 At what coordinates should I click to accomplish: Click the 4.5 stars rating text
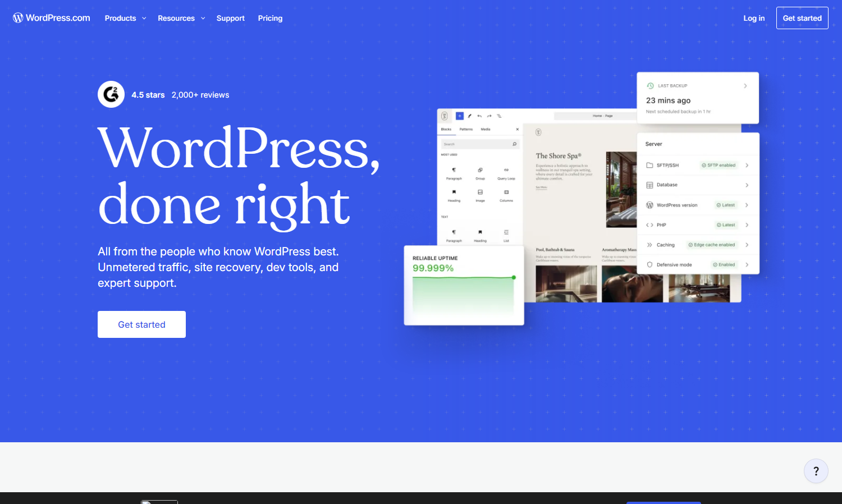click(x=148, y=95)
